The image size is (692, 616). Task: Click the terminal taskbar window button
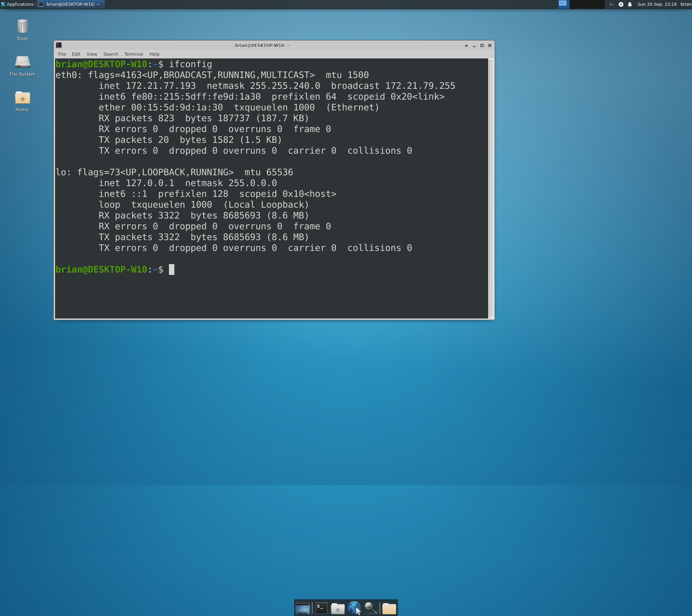71,4
